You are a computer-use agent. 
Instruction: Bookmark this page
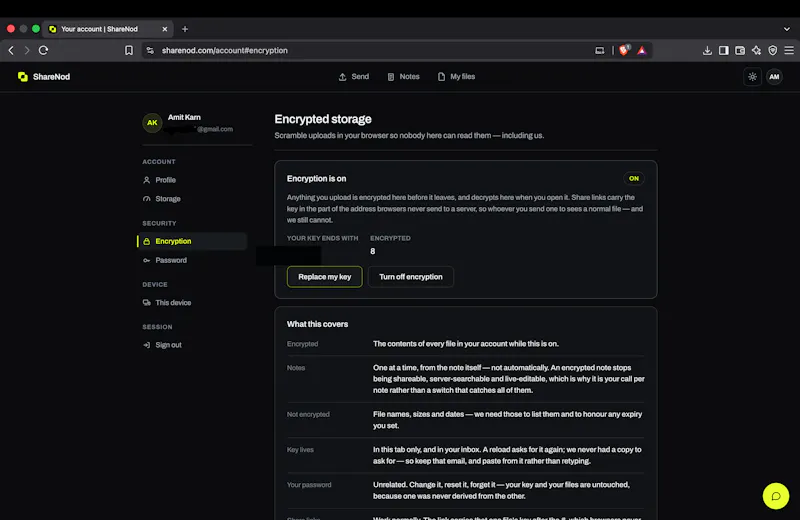(x=129, y=51)
